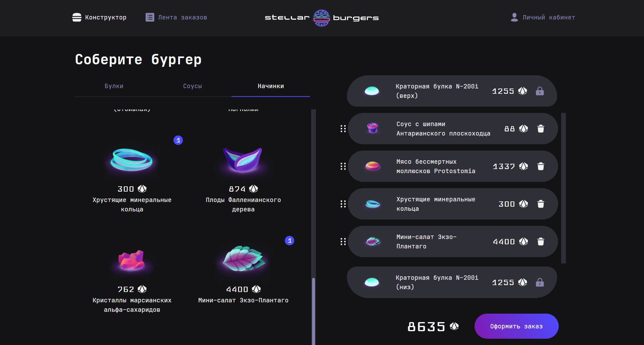Select the Личный кабинет profile icon
Image resolution: width=644 pixels, height=345 pixels.
click(514, 17)
